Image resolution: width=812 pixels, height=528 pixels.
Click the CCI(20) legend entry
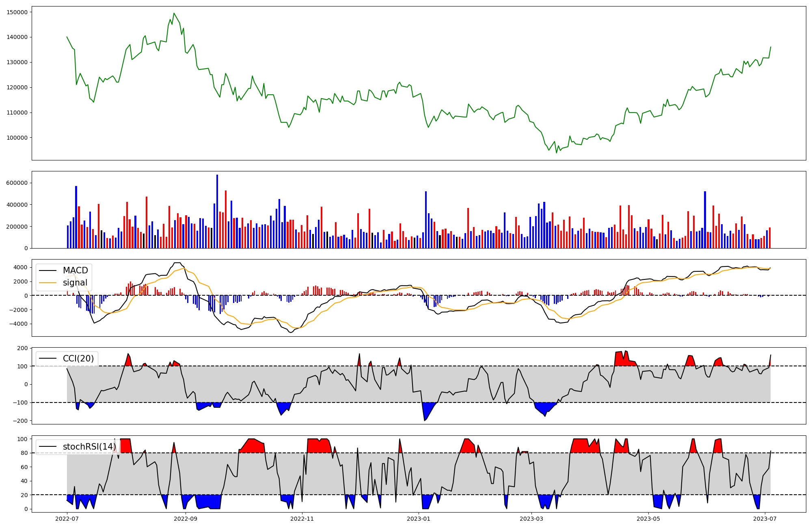coord(78,359)
